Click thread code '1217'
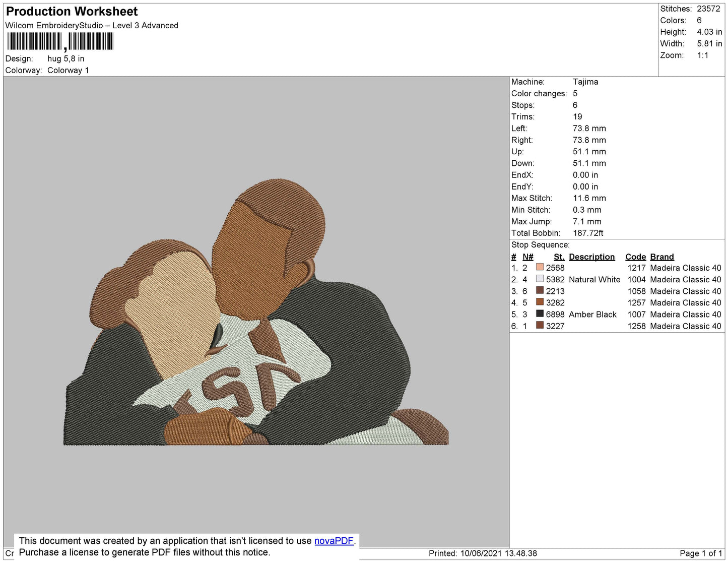This screenshot has height=563, width=728. coord(636,268)
